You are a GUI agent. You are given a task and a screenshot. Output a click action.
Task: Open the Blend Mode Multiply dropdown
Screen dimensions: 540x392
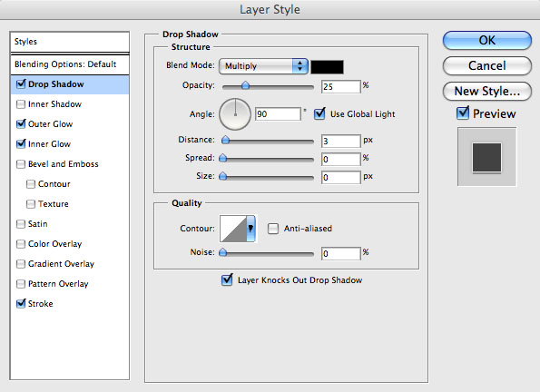point(263,66)
